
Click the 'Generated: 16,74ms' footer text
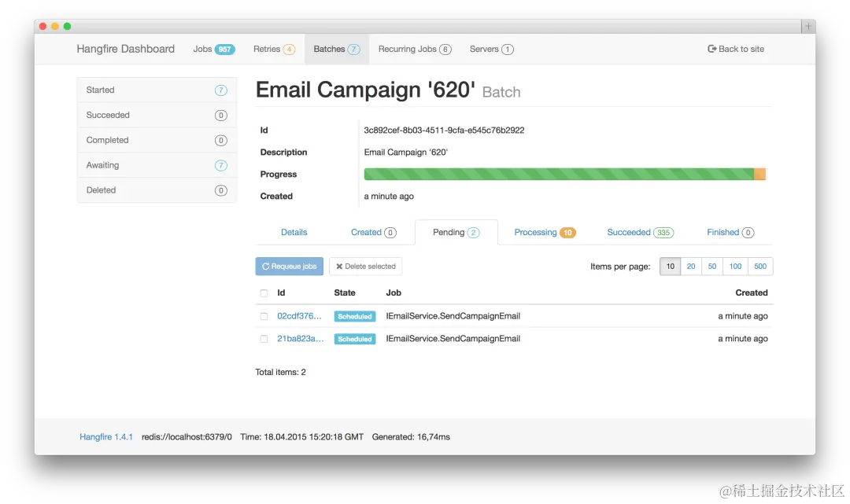point(411,437)
